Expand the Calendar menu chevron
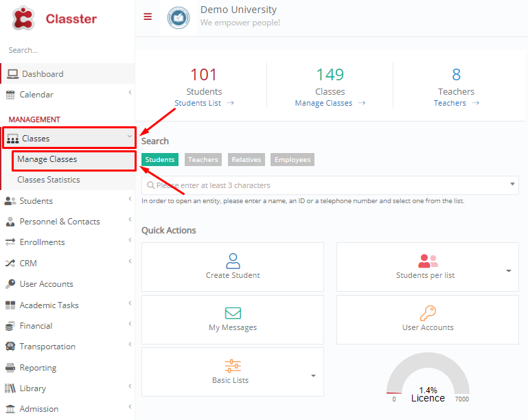The image size is (528, 420). [130, 92]
